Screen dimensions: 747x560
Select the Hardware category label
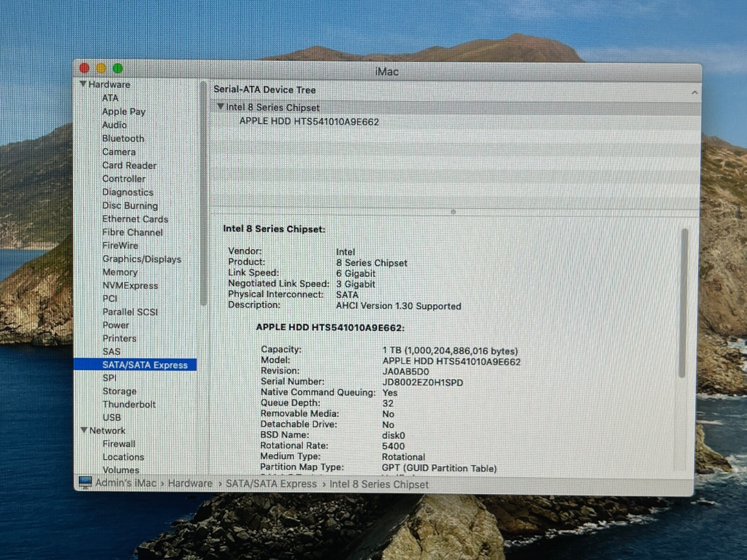point(109,84)
